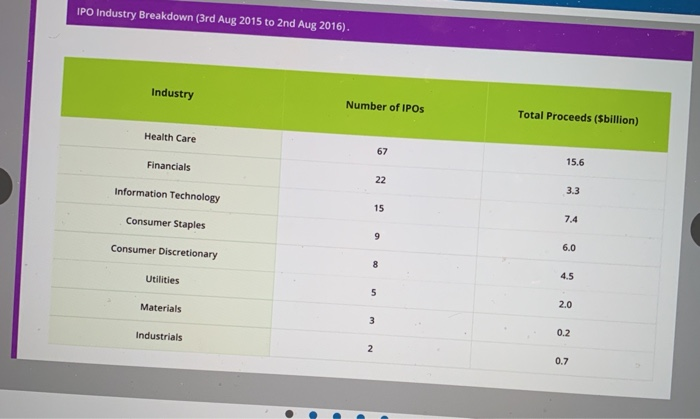Click the IPO count '2' cell
This screenshot has width=700, height=419.
(370, 348)
